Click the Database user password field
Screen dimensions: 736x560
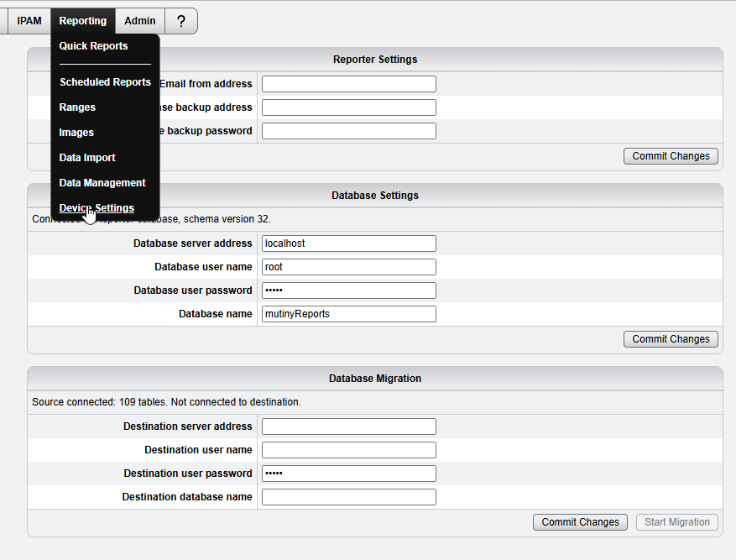coord(349,290)
